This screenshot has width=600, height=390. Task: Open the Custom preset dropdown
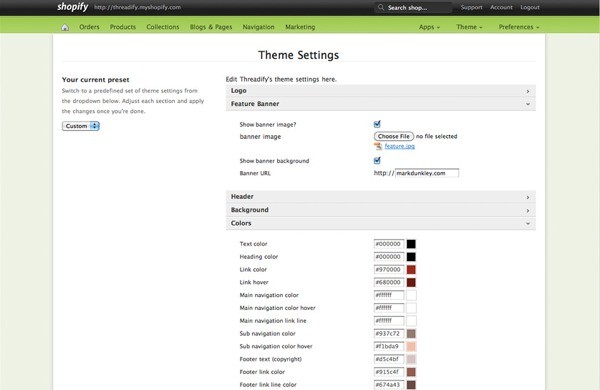pos(81,126)
